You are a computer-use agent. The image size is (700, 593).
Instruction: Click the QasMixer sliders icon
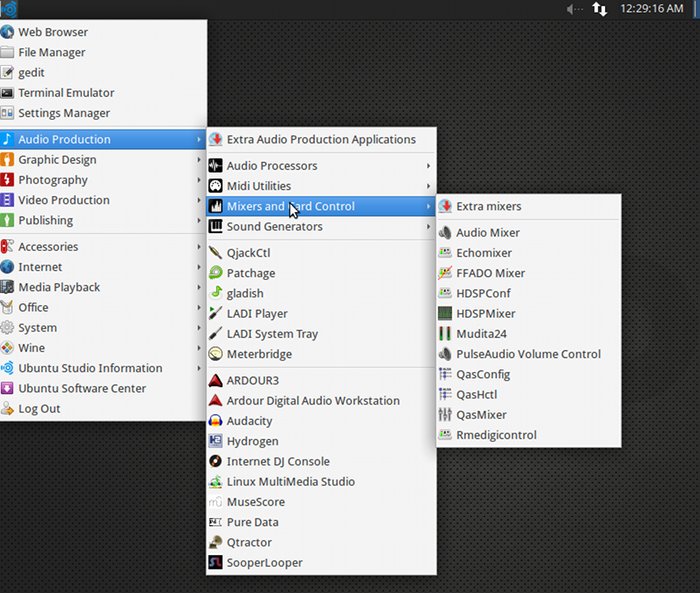coord(445,415)
